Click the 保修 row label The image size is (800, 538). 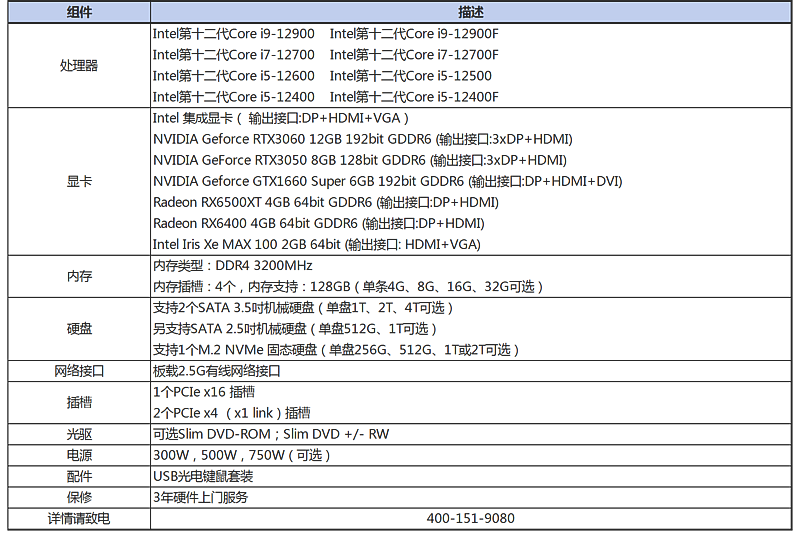(x=79, y=497)
